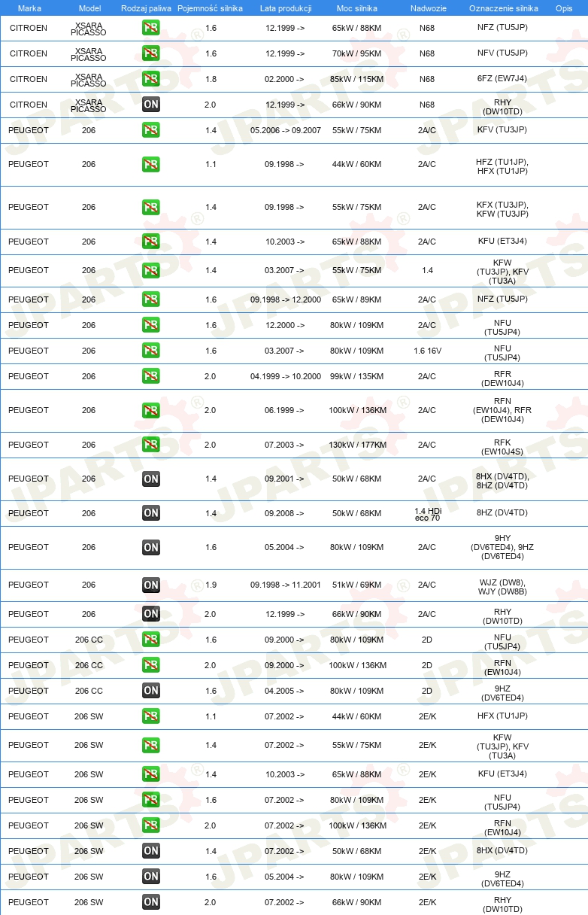This screenshot has height=915, width=588.
Task: Select the 70kW / 95KM power cell
Action: click(x=356, y=54)
